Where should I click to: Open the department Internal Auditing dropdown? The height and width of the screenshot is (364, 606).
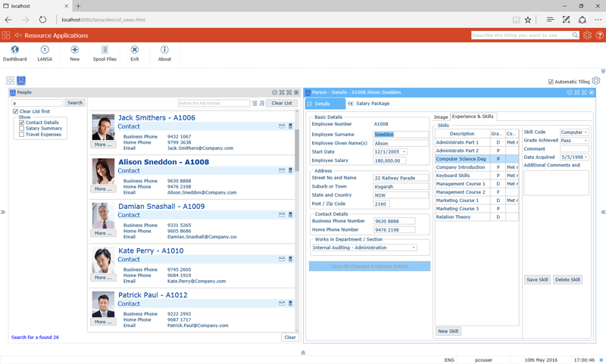tap(364, 247)
